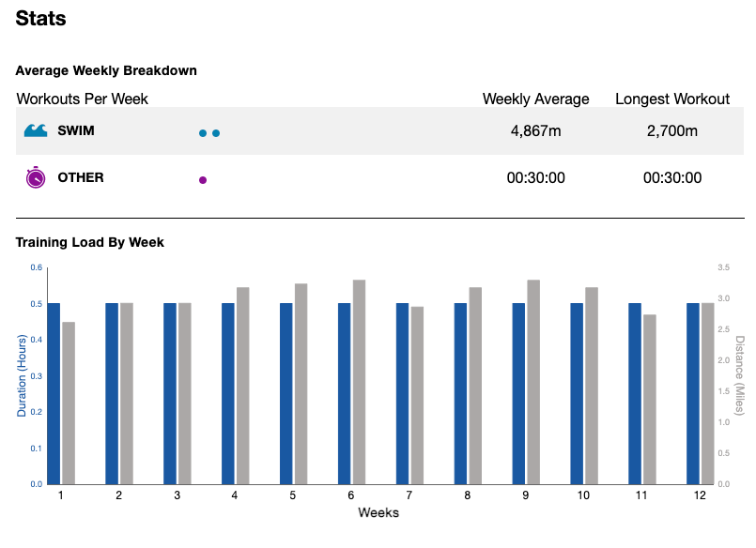Viewport: 756px width, 548px height.
Task: Click the purple stopwatch icon for Other
Action: pos(36,177)
